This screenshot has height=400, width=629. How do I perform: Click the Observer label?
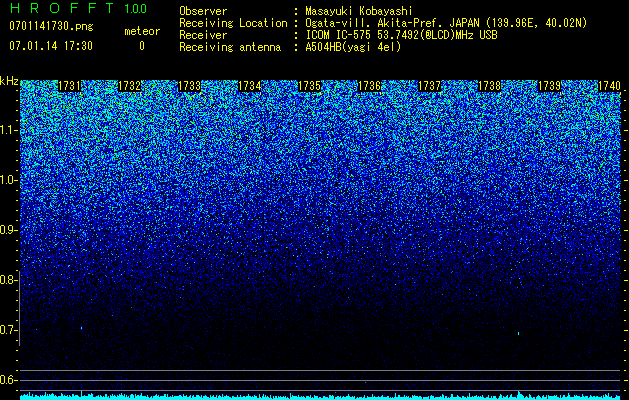tap(203, 11)
